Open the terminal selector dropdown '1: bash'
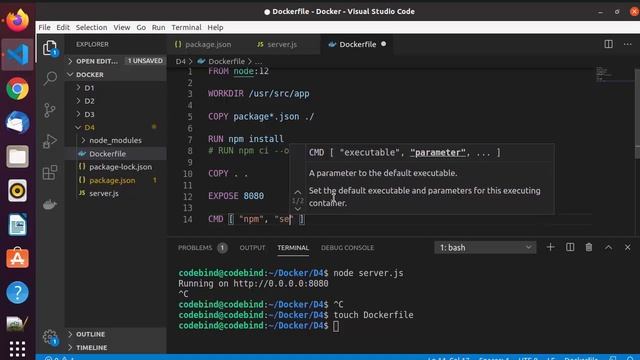The image size is (640, 360). [x=485, y=247]
